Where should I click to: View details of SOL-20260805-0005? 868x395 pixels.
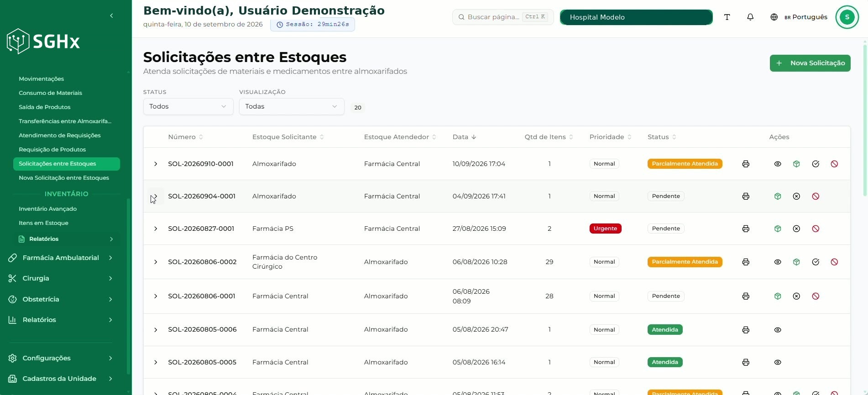778,362
